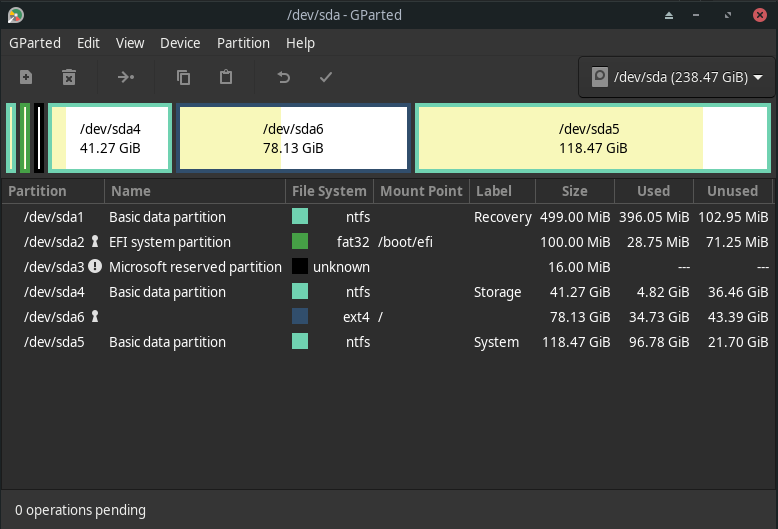The height and width of the screenshot is (529, 778).
Task: Click the /boot/efi mount point cell
Action: coord(405,242)
